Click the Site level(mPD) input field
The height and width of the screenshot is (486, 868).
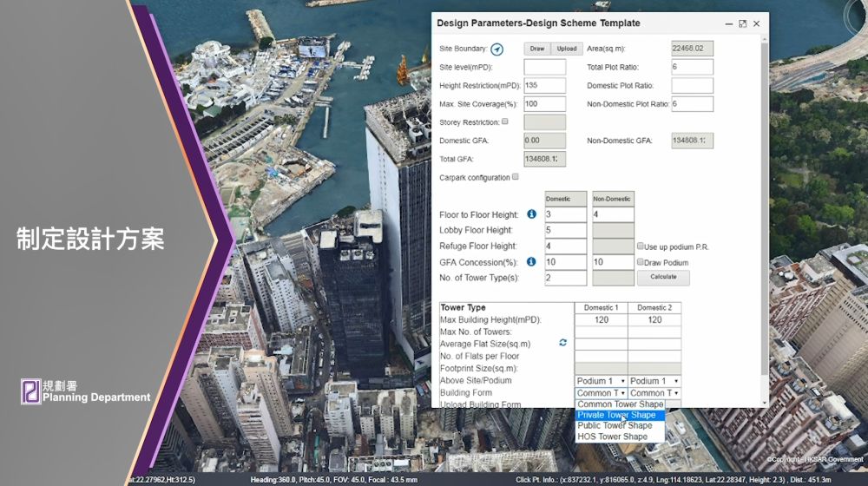coord(544,68)
